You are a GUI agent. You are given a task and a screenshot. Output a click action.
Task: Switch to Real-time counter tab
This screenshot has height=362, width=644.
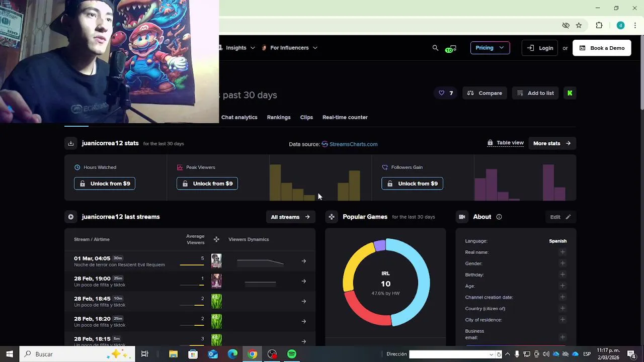[345, 117]
